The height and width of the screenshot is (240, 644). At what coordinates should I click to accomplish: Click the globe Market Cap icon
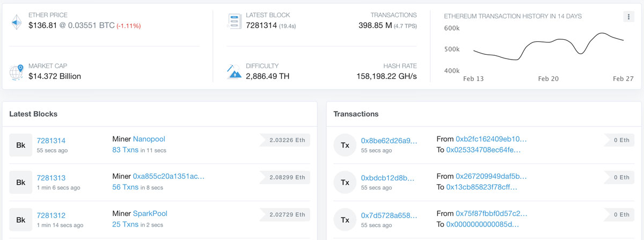coord(16,71)
